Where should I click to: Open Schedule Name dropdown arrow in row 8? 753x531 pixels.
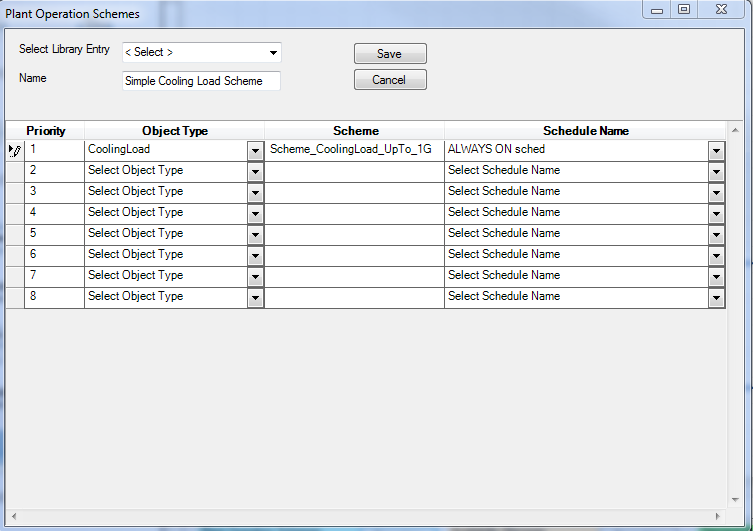(716, 297)
